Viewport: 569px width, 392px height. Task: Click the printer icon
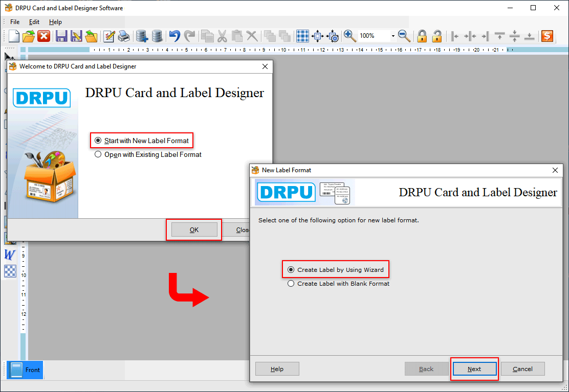click(x=124, y=36)
